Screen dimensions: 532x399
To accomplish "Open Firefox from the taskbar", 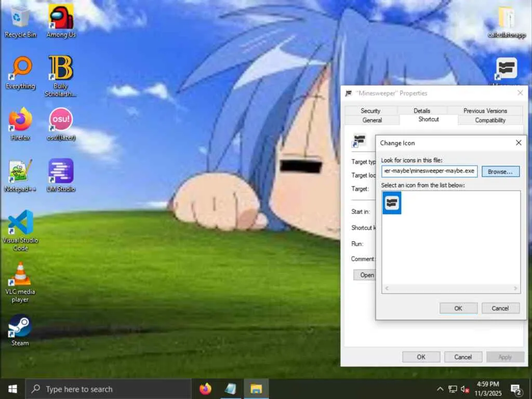I will [x=205, y=389].
